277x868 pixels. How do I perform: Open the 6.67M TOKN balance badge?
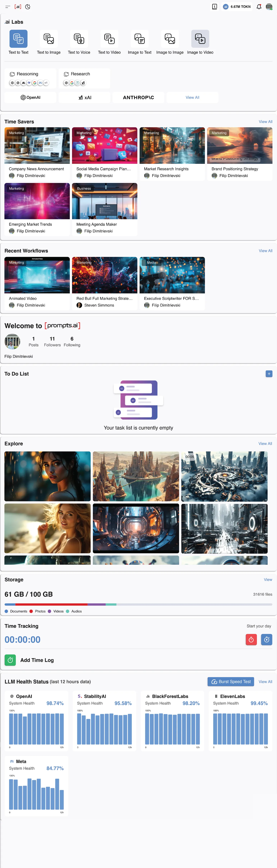tap(237, 6)
